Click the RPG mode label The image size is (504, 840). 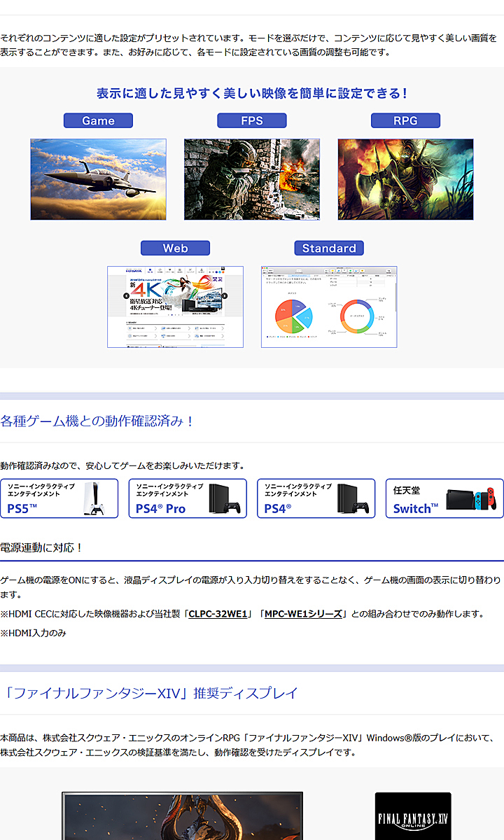tap(405, 120)
